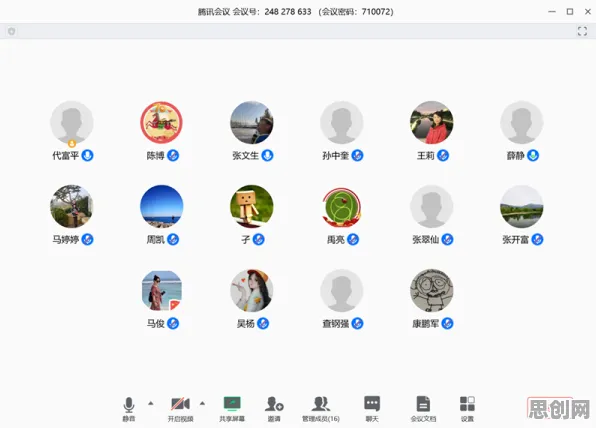Screen dimensions: 596x428
Task: Click muted microphone icon next to 子
Action: (258, 239)
